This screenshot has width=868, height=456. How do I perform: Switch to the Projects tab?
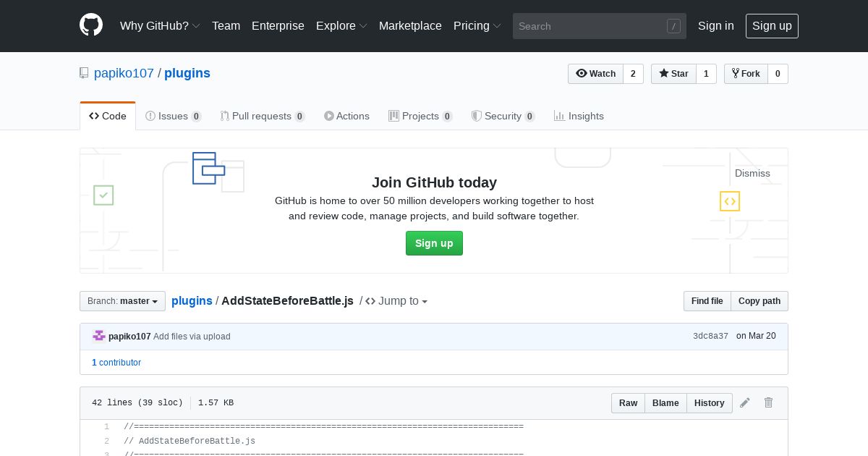coord(420,116)
